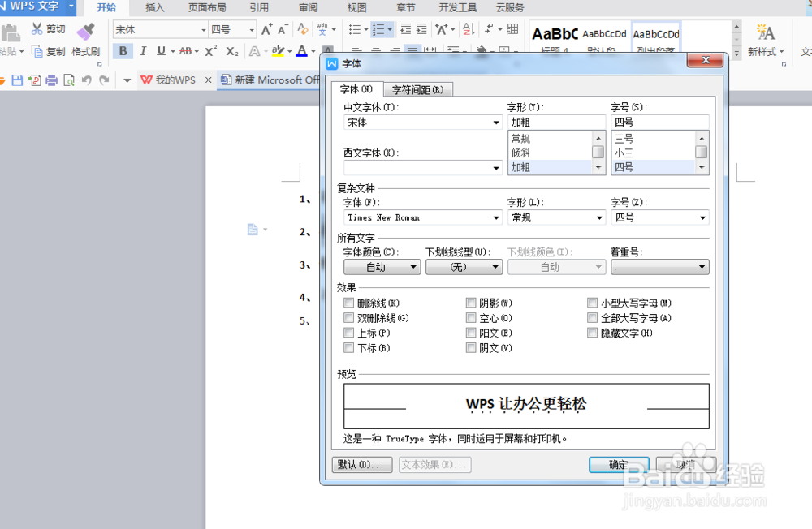
Task: Click the Decrease Indent icon
Action: (x=406, y=29)
